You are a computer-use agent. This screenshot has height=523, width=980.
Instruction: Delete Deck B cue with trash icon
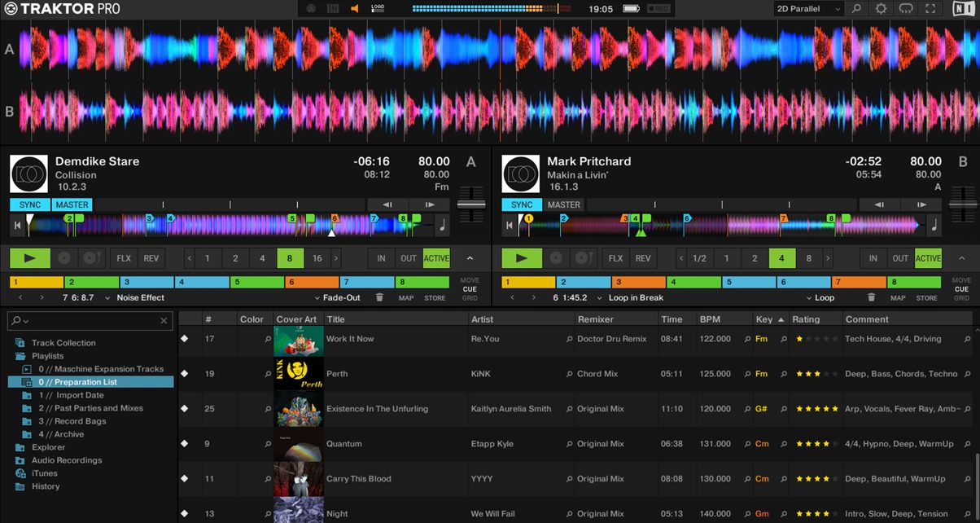tap(871, 297)
